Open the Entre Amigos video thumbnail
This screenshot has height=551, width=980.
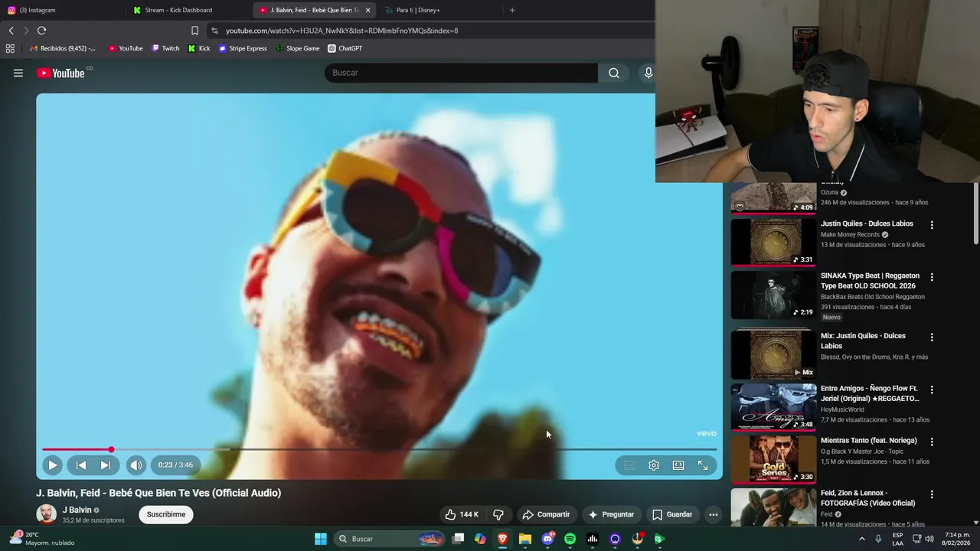pyautogui.click(x=773, y=407)
